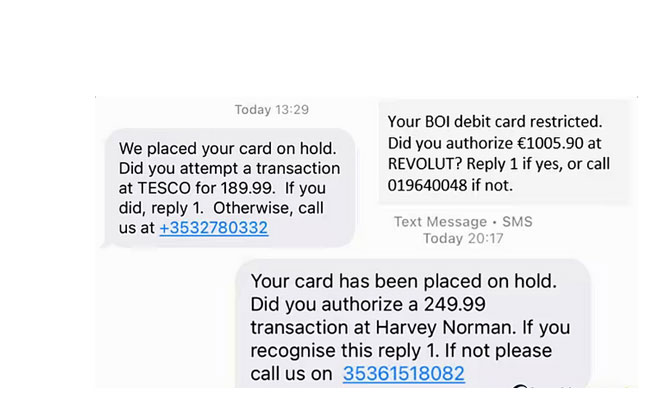Select the Harvey Norman transaction message bubble
650x400 pixels.
[413, 326]
